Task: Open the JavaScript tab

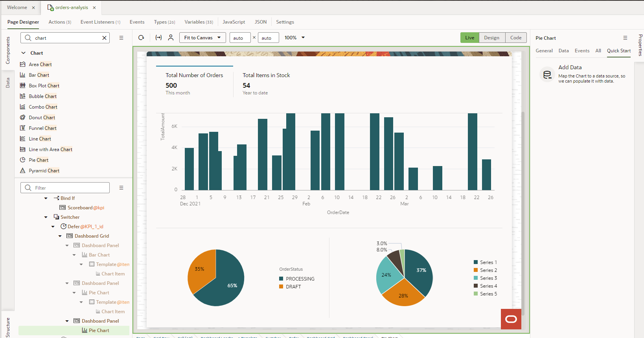Action: 234,22
